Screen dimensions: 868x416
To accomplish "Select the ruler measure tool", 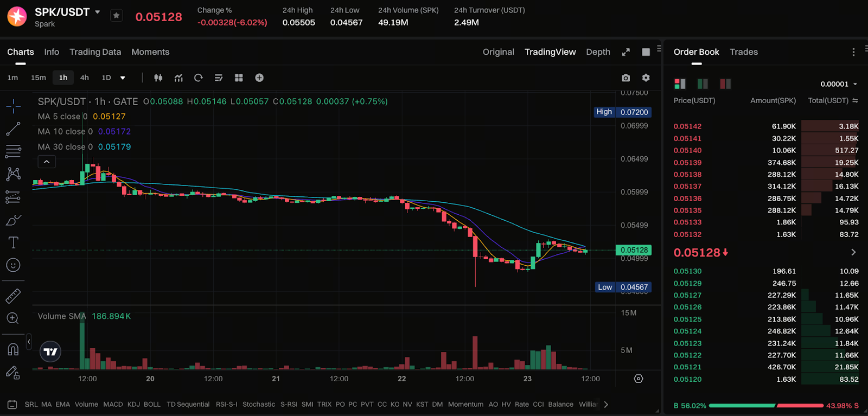I will tap(13, 296).
